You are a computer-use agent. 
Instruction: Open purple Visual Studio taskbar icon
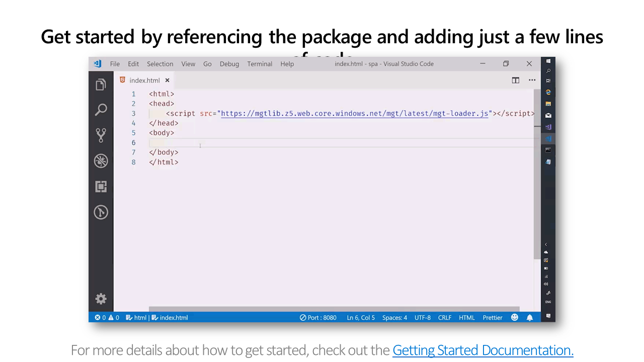548,127
